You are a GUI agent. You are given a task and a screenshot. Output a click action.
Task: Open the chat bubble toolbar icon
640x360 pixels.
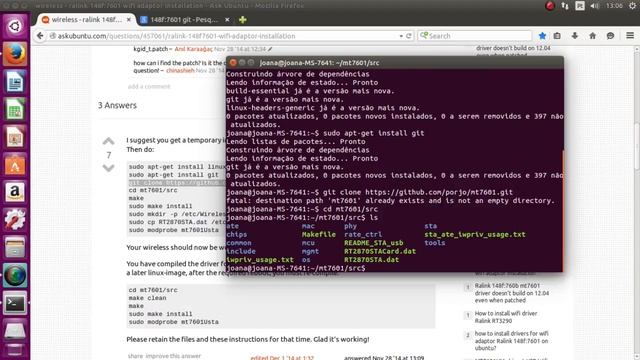pos(610,36)
